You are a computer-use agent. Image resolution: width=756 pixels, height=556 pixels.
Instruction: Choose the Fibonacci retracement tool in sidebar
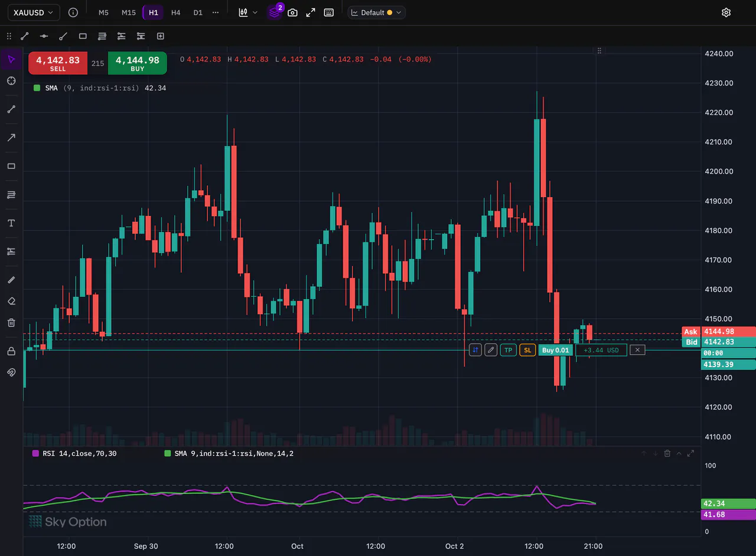pyautogui.click(x=11, y=195)
